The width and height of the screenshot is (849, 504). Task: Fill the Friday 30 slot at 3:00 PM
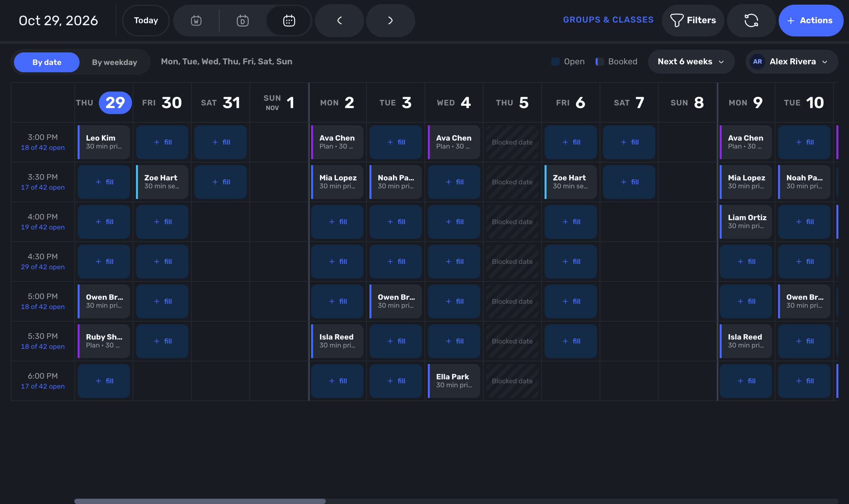click(162, 142)
